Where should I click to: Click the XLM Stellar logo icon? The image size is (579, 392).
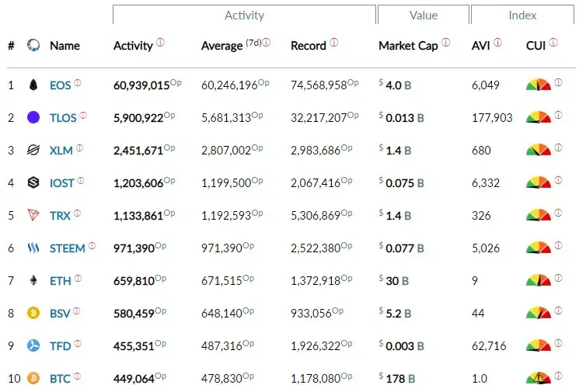33,150
